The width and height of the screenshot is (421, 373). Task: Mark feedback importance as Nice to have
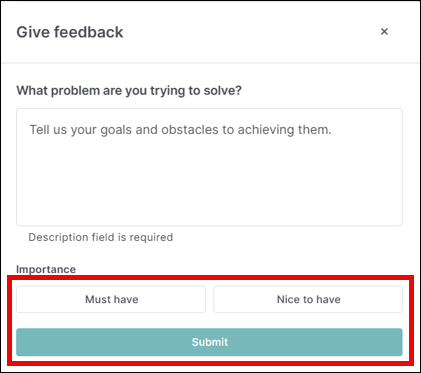[x=308, y=299]
